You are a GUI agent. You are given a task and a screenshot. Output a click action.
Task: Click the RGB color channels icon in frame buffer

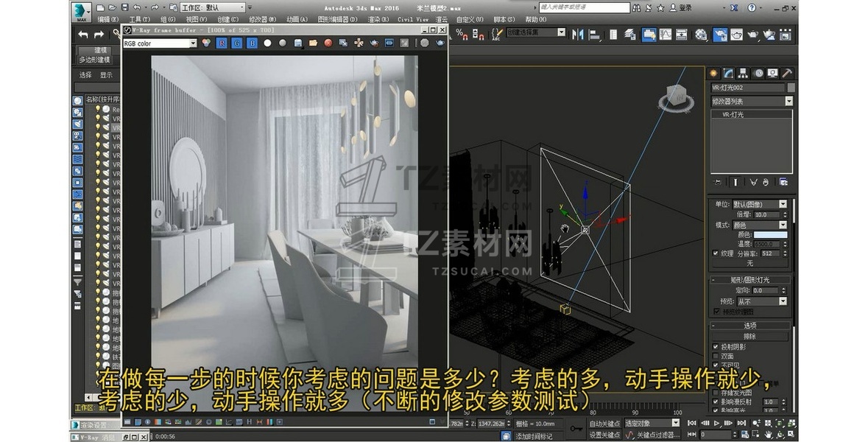(206, 43)
